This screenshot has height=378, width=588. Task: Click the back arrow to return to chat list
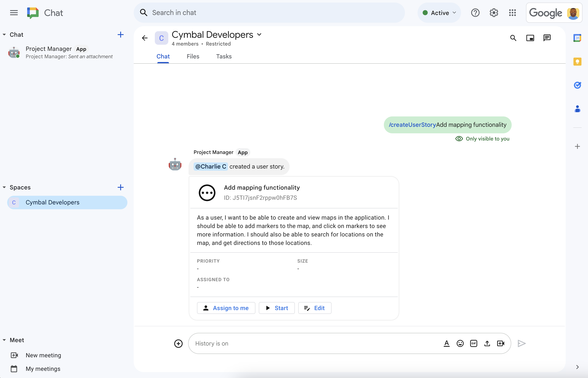tap(145, 38)
